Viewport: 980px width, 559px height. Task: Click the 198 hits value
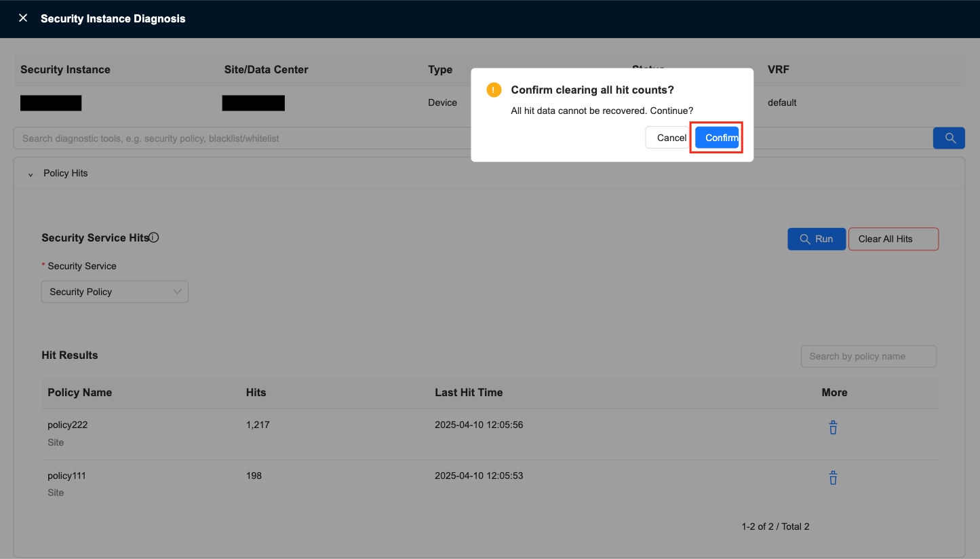(x=254, y=476)
